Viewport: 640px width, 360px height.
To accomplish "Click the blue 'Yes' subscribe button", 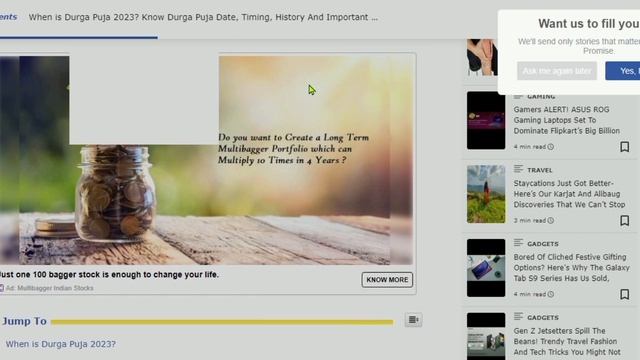I will [623, 71].
